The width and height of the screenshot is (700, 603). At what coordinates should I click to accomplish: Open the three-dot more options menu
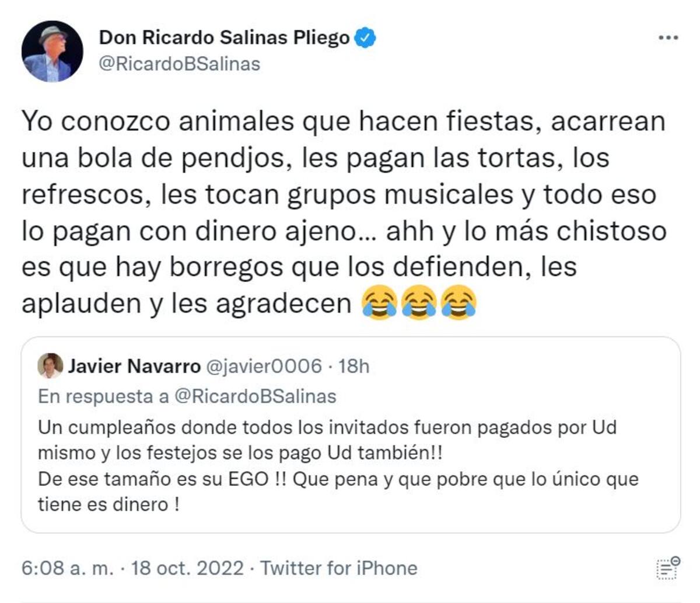668,38
